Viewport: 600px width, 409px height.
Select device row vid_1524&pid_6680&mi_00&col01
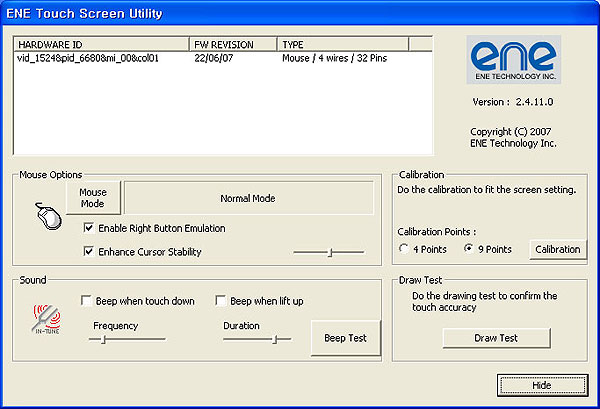pos(88,58)
